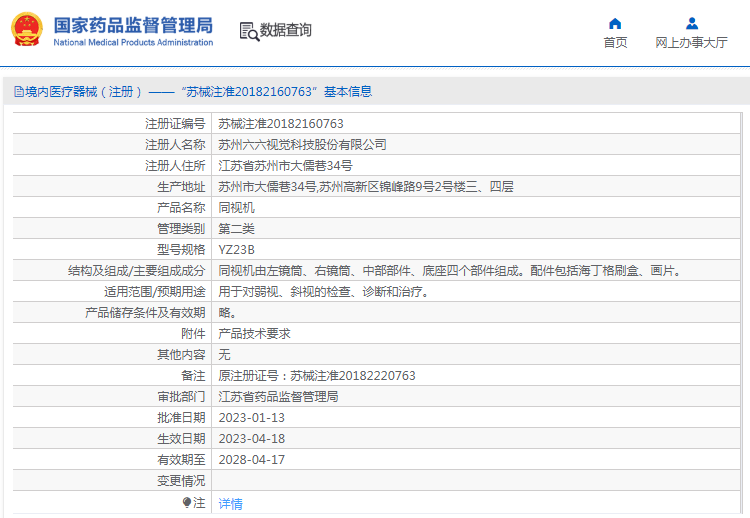
Task: Click the NMPA national emblem logo
Action: (27, 30)
